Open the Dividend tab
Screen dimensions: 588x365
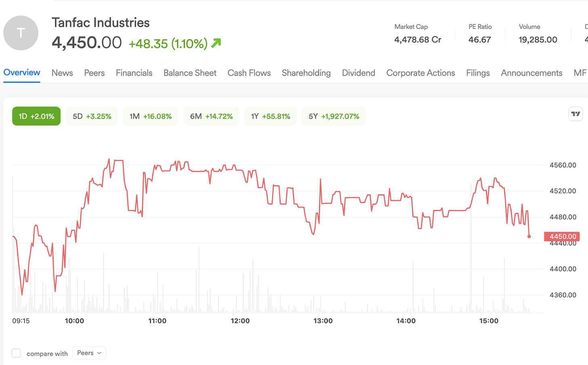point(359,73)
